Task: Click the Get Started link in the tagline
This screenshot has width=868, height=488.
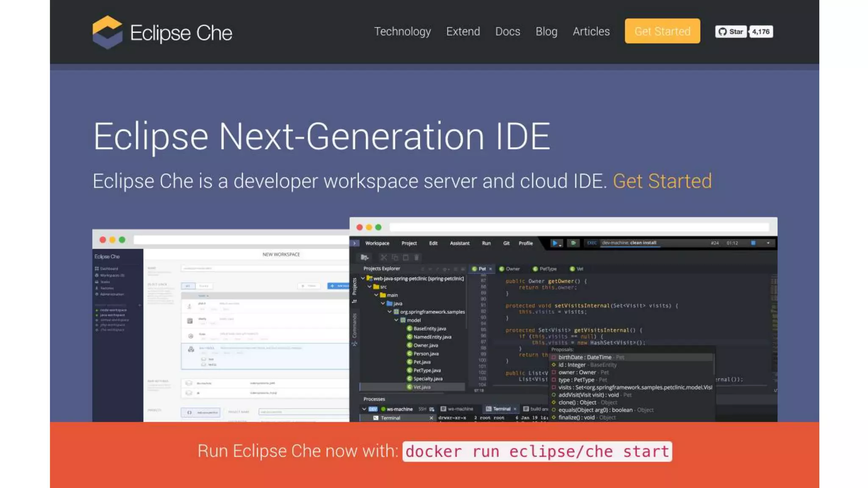Action: coord(662,181)
